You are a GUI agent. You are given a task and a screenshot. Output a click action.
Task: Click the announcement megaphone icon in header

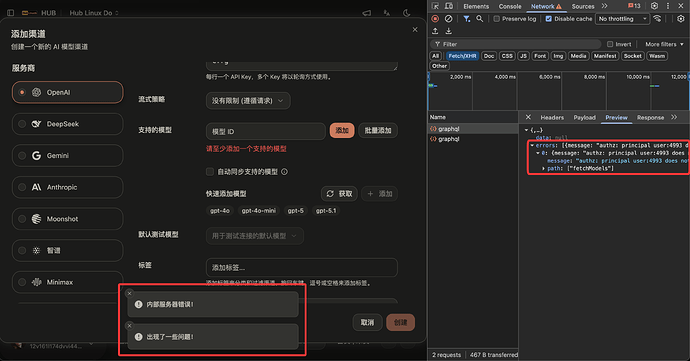(367, 13)
